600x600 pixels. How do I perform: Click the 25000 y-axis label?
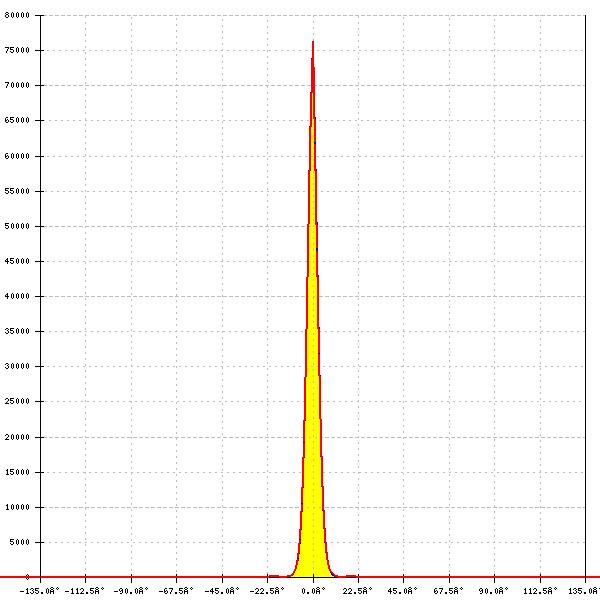point(17,401)
